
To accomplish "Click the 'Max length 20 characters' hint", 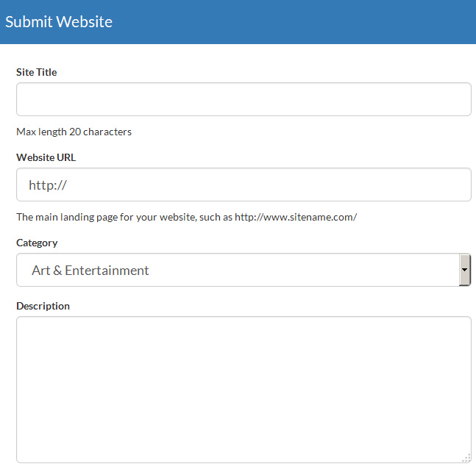I will [74, 132].
